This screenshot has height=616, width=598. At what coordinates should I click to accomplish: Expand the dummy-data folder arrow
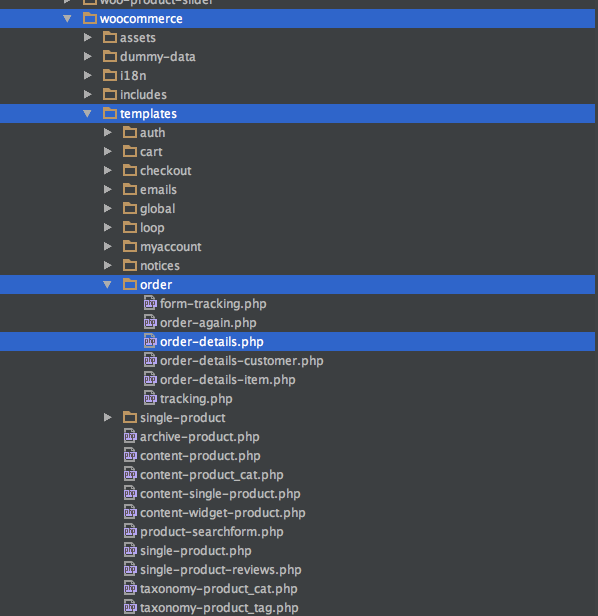[x=88, y=56]
